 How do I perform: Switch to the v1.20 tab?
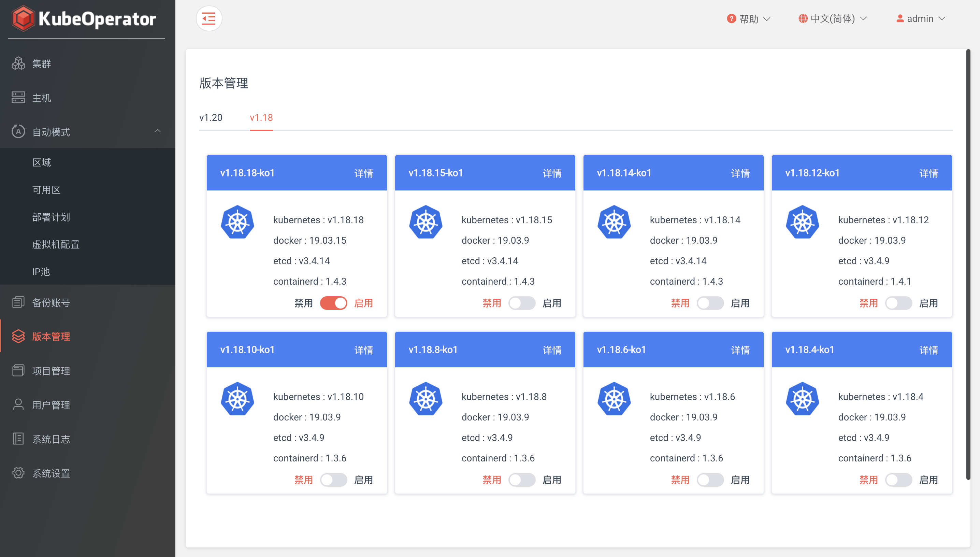tap(211, 117)
